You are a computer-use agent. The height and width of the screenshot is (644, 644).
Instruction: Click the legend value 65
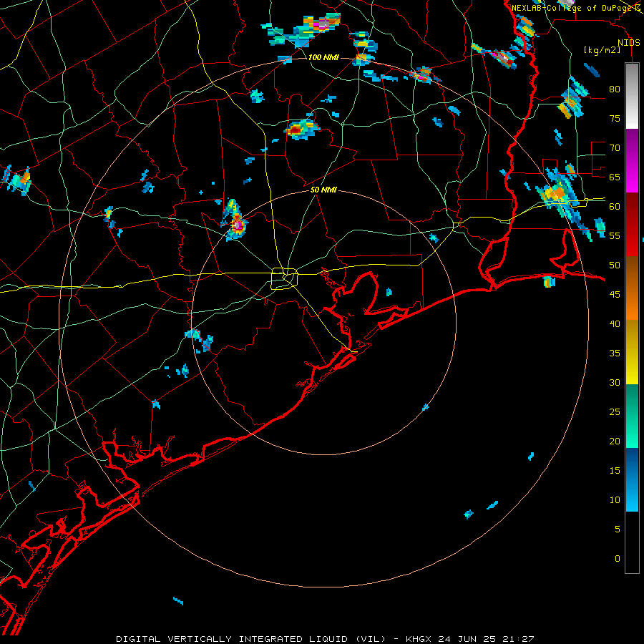tap(615, 177)
